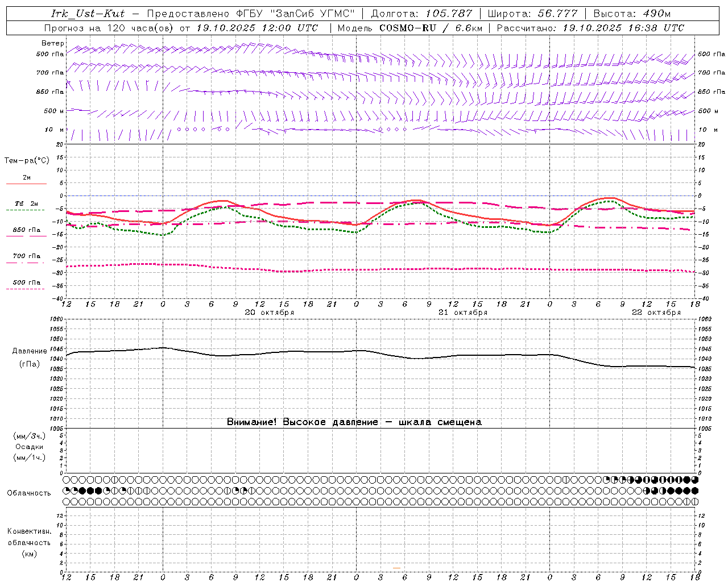Click the 22 октября date label

tap(656, 313)
